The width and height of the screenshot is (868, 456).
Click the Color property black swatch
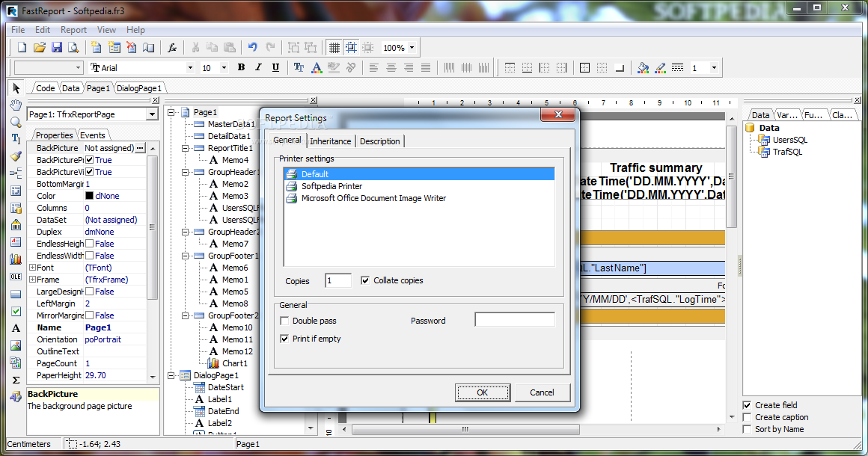(x=89, y=196)
